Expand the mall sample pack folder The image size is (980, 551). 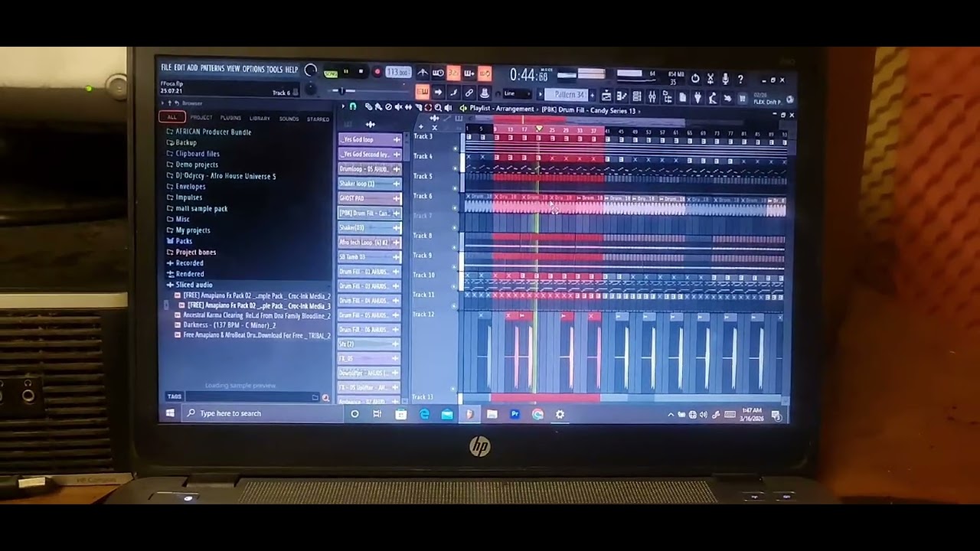point(197,208)
